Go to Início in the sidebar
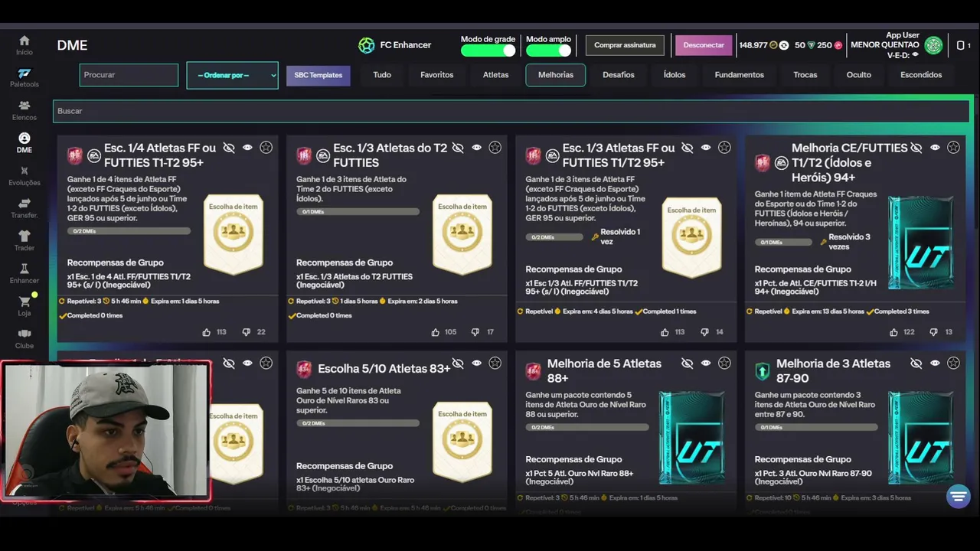Image resolution: width=980 pixels, height=551 pixels. (24, 45)
